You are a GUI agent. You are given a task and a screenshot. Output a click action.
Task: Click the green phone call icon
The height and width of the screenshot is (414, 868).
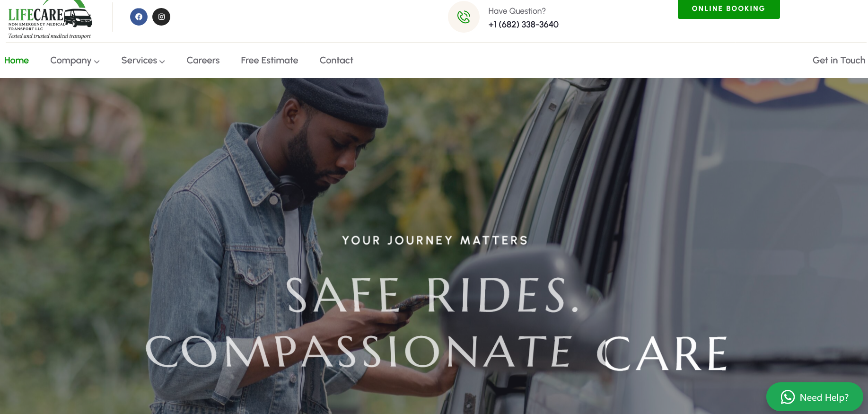[x=464, y=17]
